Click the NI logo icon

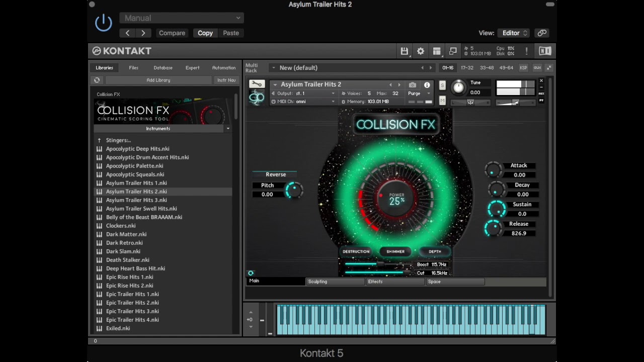pos(545,51)
